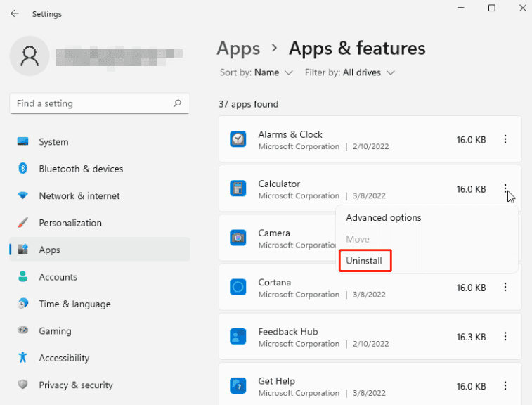Click the Personalization paintbrush icon

[x=22, y=222]
